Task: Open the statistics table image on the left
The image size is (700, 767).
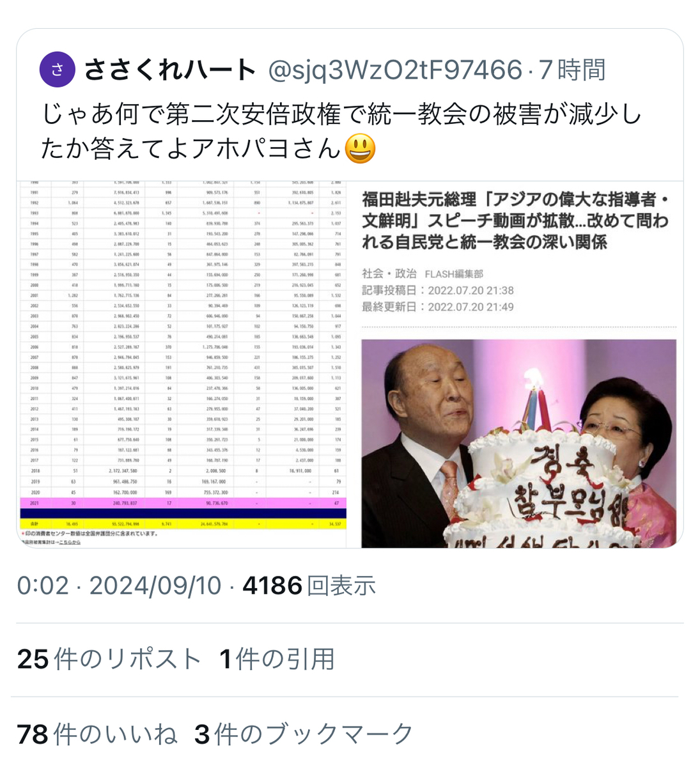Action: pyautogui.click(x=182, y=364)
